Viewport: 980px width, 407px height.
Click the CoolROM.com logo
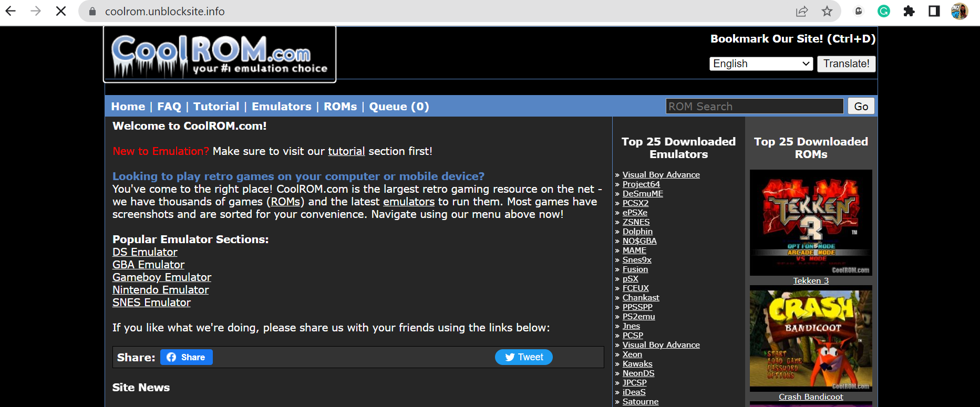point(220,55)
